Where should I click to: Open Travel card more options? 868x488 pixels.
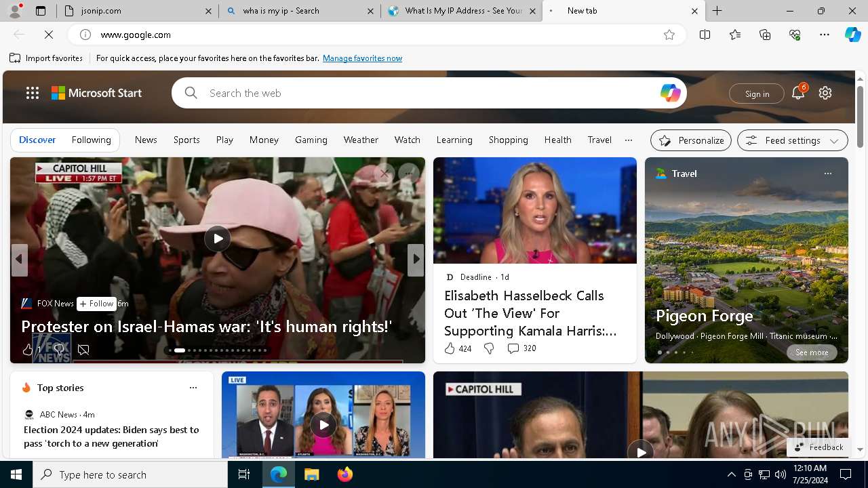point(827,174)
